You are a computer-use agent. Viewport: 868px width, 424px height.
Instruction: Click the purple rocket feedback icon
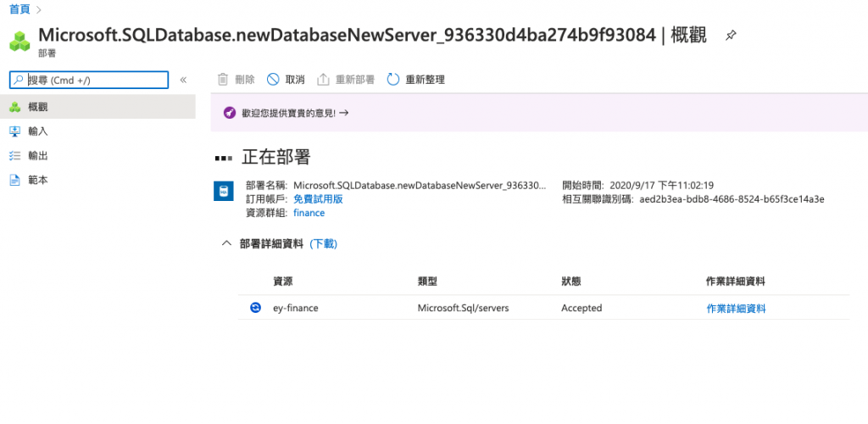(x=229, y=113)
